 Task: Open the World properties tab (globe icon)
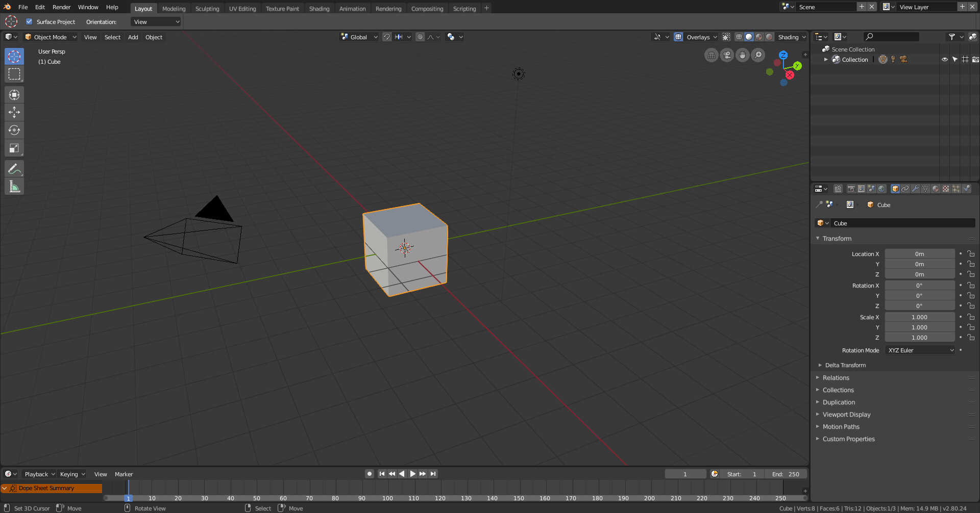tap(881, 189)
